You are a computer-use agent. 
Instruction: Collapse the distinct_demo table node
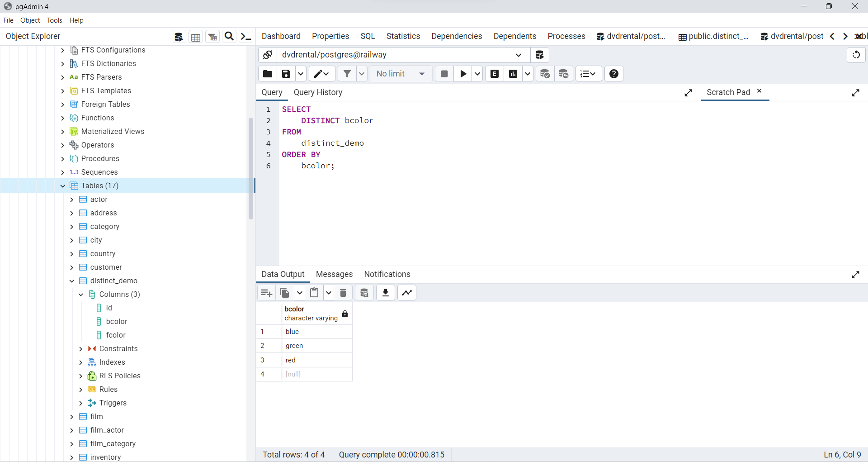72,281
